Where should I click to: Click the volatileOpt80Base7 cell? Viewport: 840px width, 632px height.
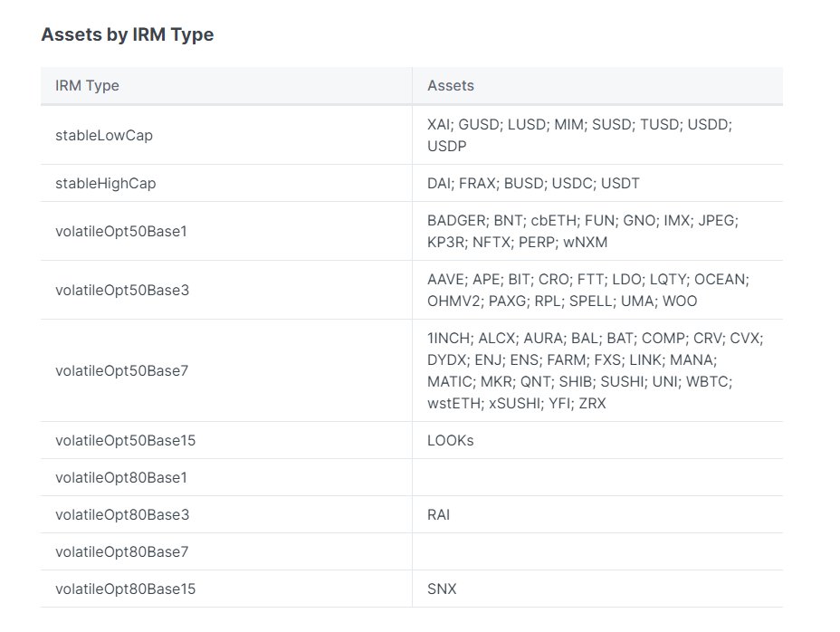pos(226,552)
